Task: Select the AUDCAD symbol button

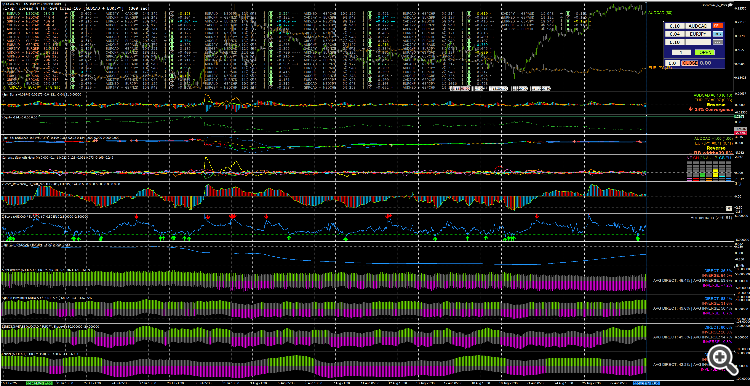Action: click(x=698, y=25)
